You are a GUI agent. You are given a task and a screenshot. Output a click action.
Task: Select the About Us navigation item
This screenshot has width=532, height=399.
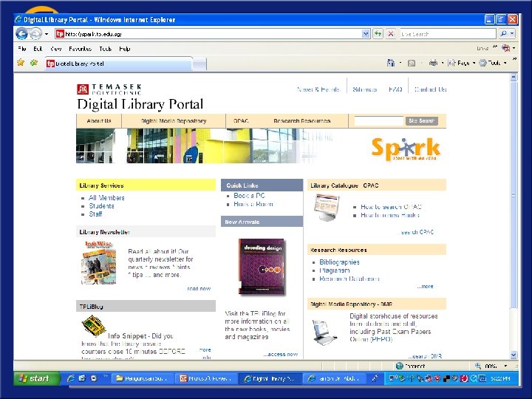pyautogui.click(x=99, y=121)
